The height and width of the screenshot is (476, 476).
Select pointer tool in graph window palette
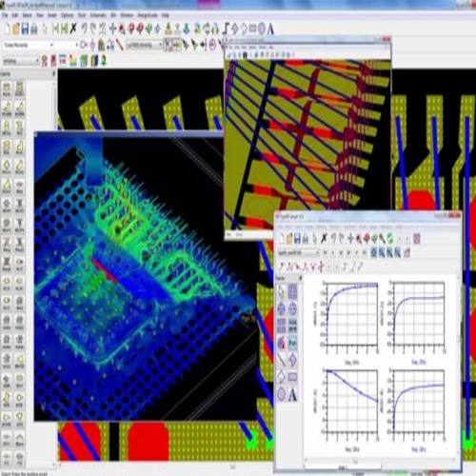pyautogui.click(x=281, y=291)
